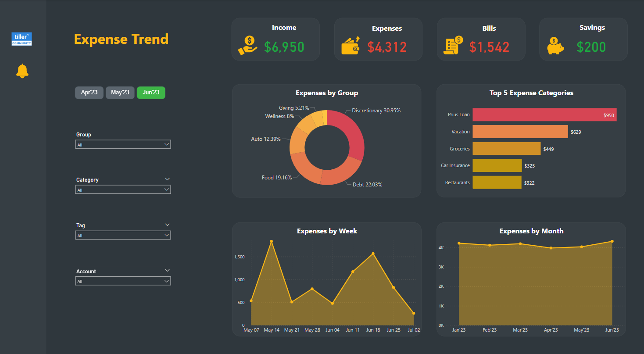
Task: Toggle the Jun'23 month filter
Action: pos(151,93)
